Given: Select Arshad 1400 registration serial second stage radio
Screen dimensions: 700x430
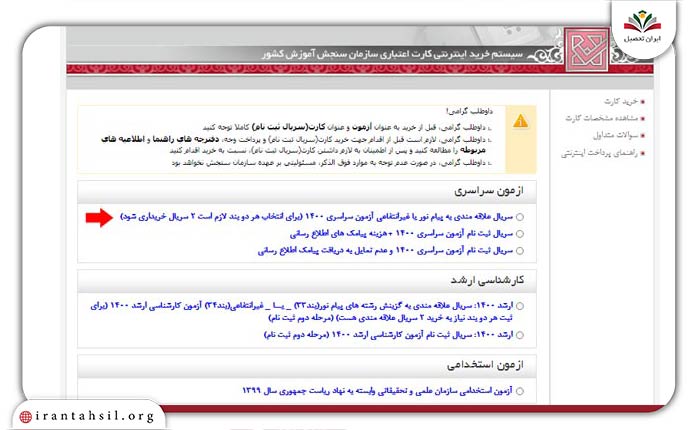Looking at the screenshot, I should (x=520, y=335).
